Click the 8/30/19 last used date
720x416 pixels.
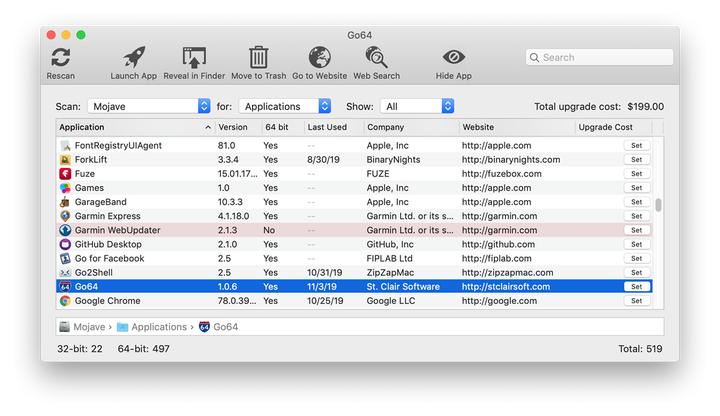(323, 160)
